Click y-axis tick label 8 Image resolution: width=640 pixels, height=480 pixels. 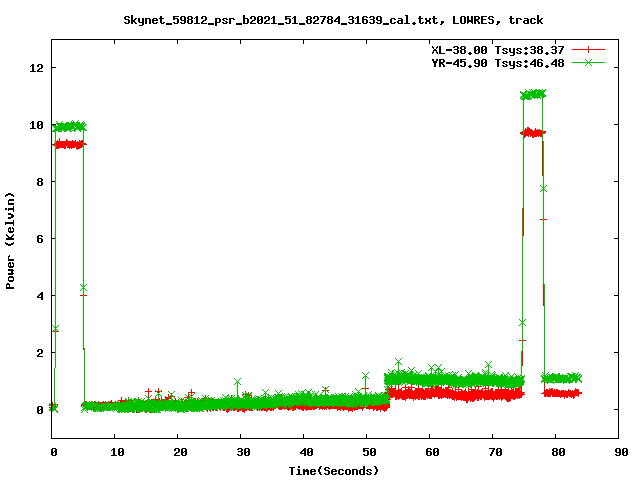(x=40, y=182)
